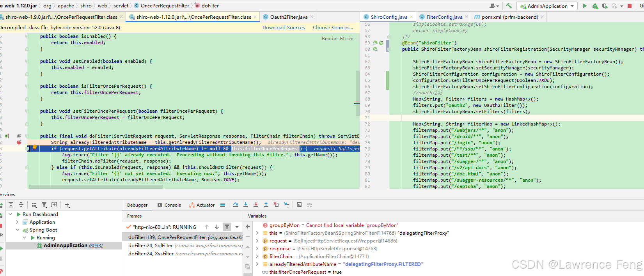The height and width of the screenshot is (276, 644).
Task: Click the Choose Sources... link
Action: click(x=333, y=28)
